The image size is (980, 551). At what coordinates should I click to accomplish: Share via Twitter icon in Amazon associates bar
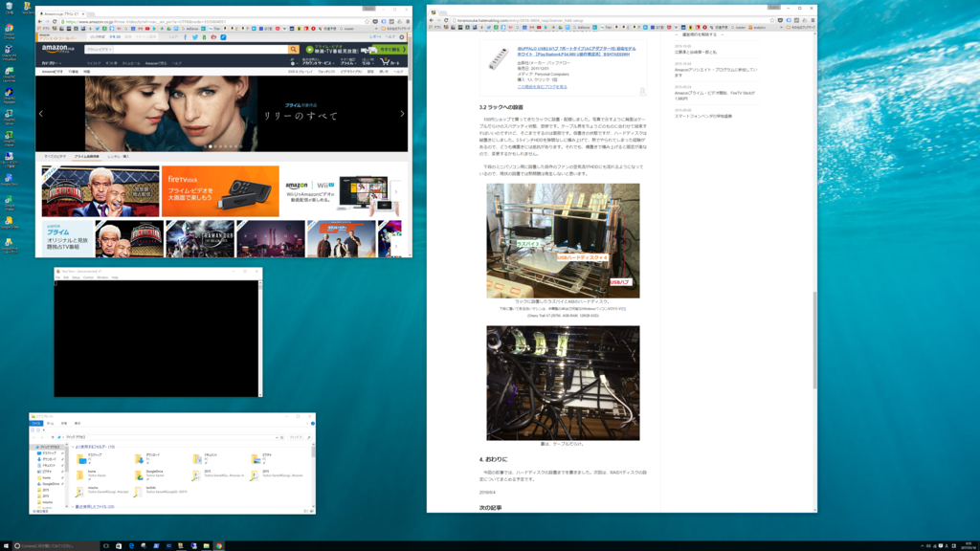(x=195, y=37)
